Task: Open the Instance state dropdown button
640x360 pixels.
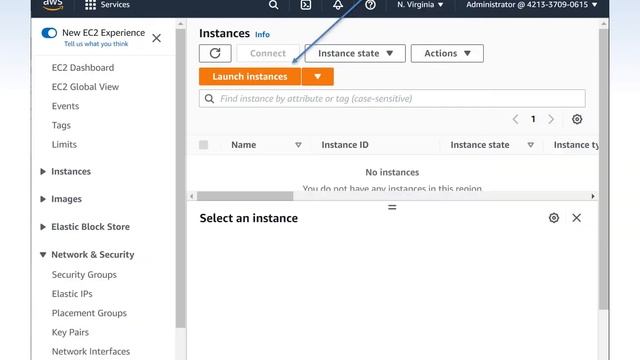Action: (355, 53)
